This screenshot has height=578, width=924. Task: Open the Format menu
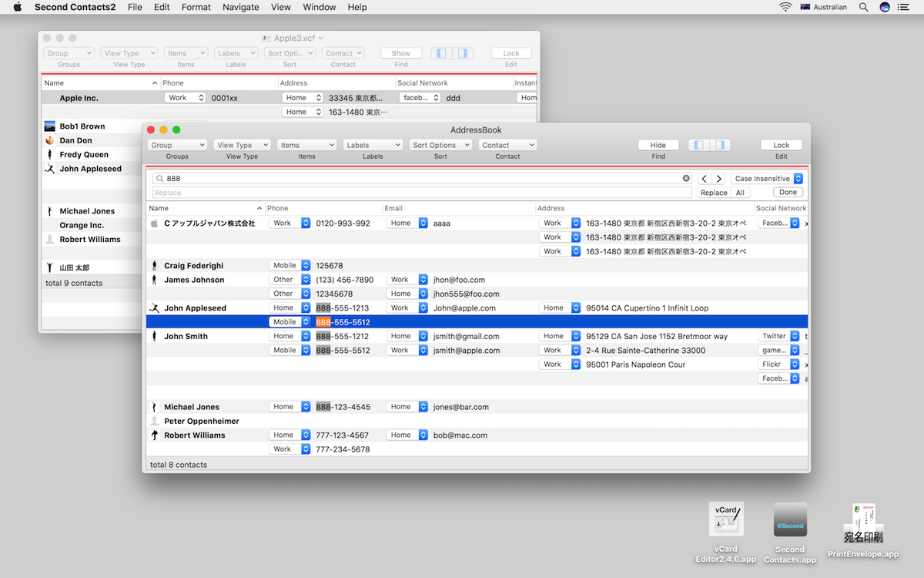pyautogui.click(x=196, y=7)
